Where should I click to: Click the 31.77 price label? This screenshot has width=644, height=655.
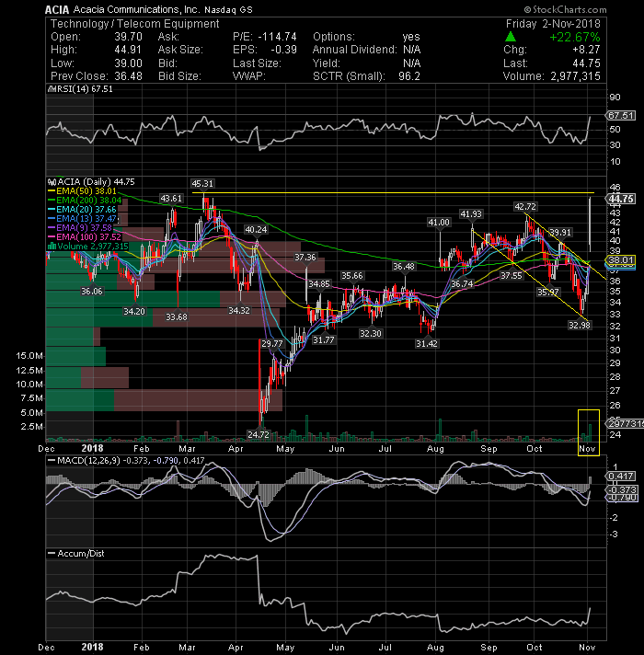coord(324,339)
